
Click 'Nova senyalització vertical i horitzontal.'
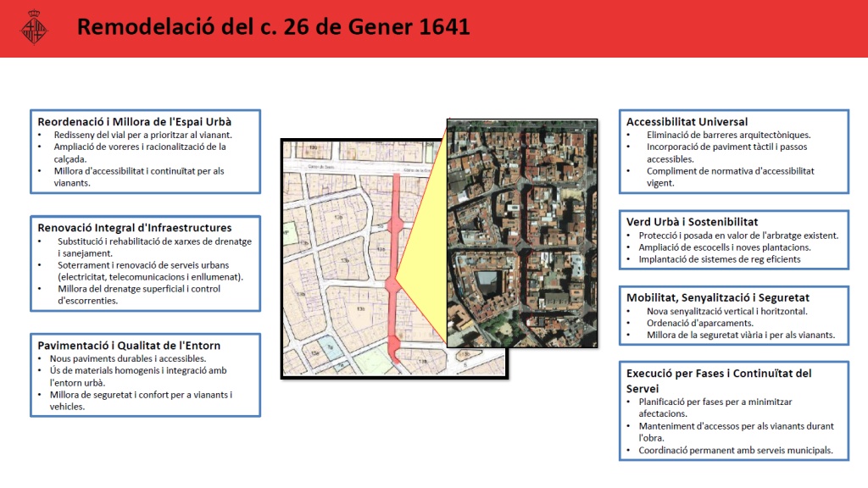point(726,312)
